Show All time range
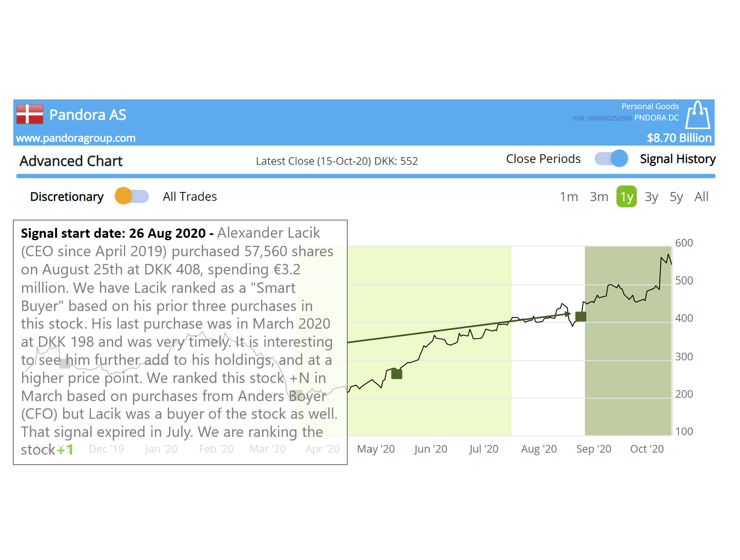Screen dimensions: 740x560 pyautogui.click(x=701, y=197)
